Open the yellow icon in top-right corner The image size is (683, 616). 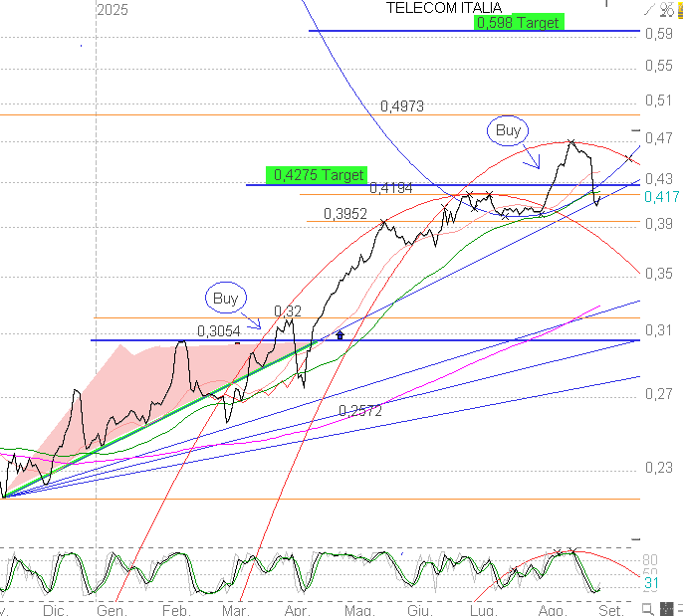[x=680, y=10]
